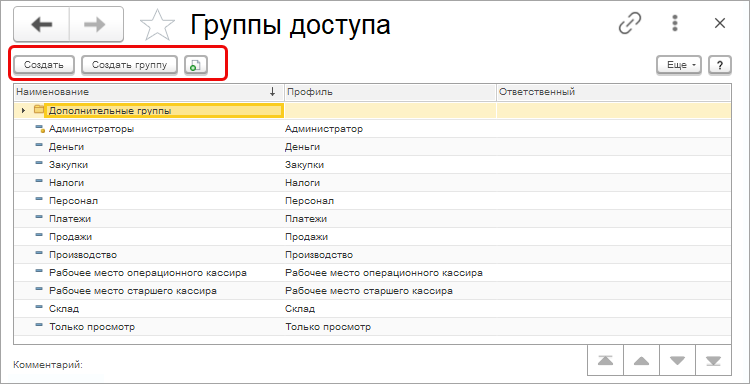Open help with the question mark button

pyautogui.click(x=720, y=65)
